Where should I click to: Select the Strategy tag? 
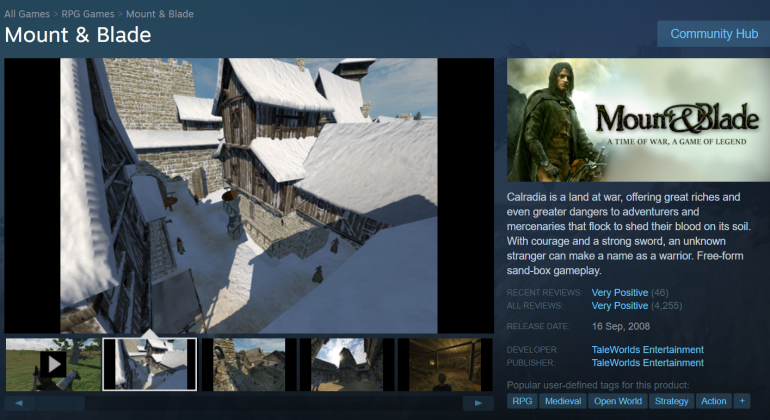click(671, 401)
